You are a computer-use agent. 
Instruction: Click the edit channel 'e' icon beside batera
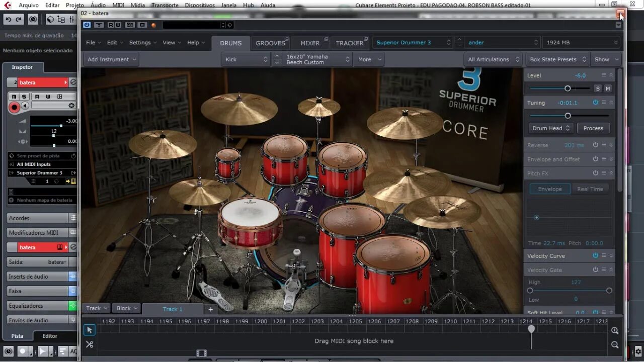pyautogui.click(x=73, y=82)
